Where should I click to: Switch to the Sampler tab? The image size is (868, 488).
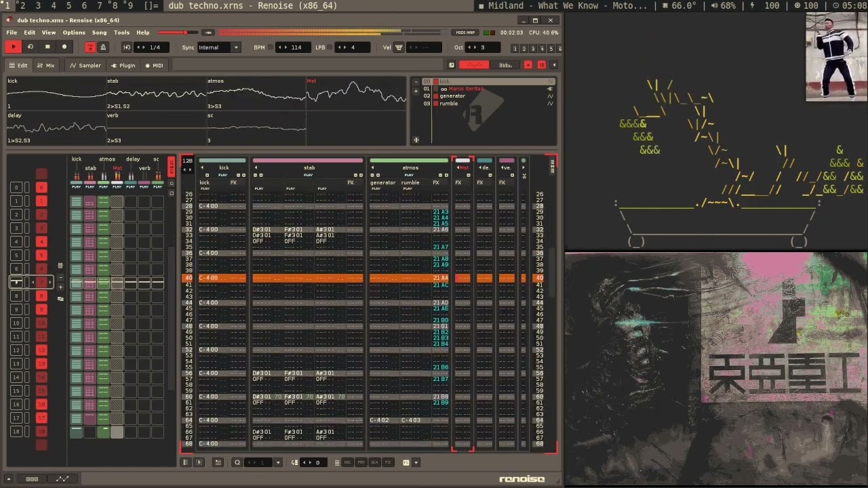click(x=86, y=66)
